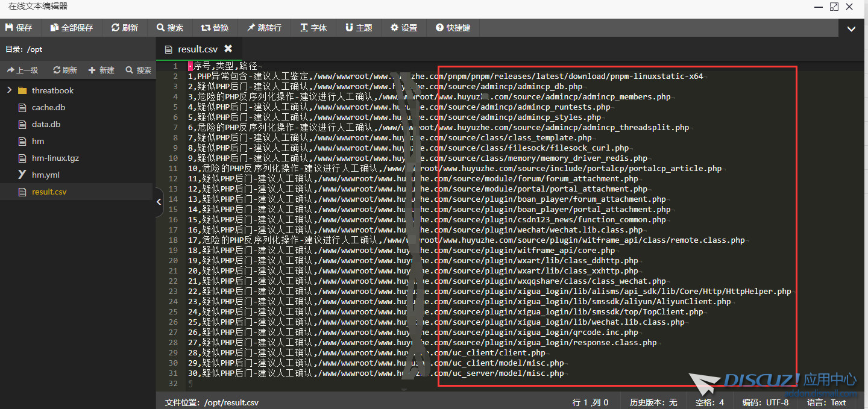Open hm.yml file in sidebar
Viewport: 868px width, 409px height.
[45, 175]
